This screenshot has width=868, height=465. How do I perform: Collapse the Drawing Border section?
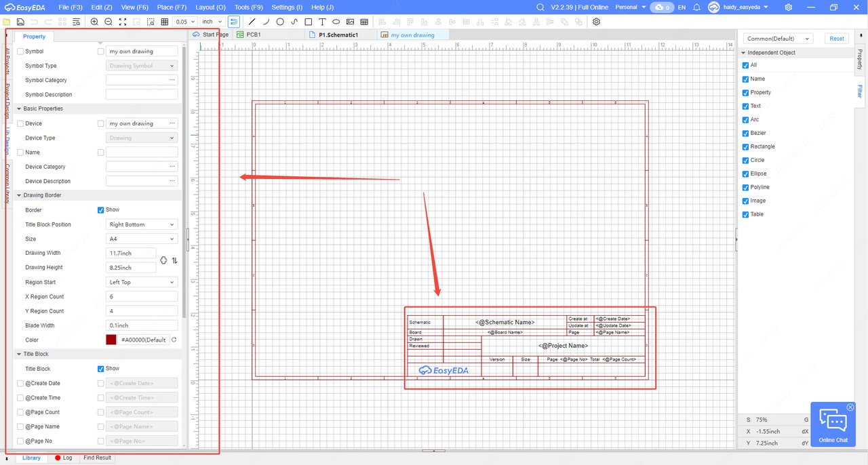pyautogui.click(x=18, y=195)
